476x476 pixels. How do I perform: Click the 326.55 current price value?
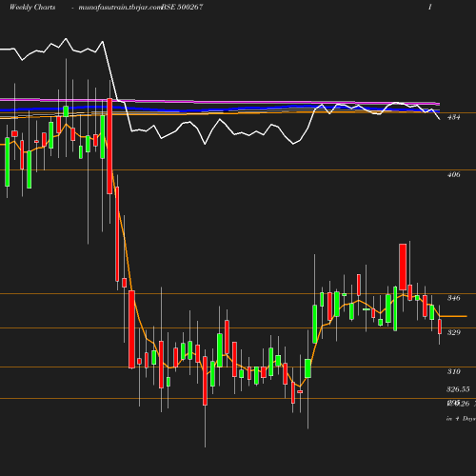click(x=458, y=389)
